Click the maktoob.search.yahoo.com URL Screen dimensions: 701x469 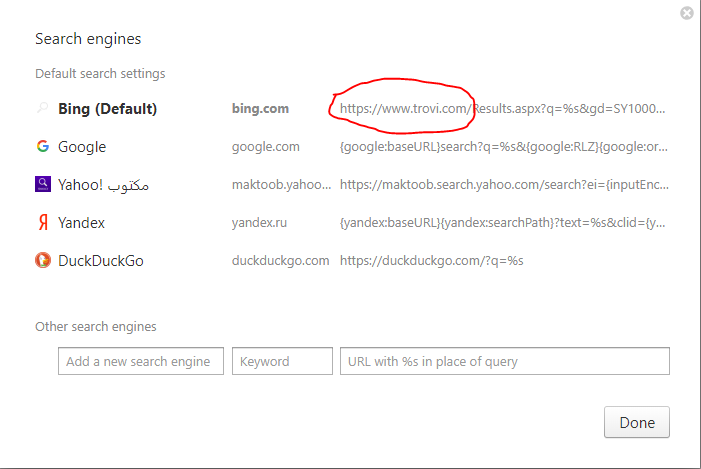504,185
